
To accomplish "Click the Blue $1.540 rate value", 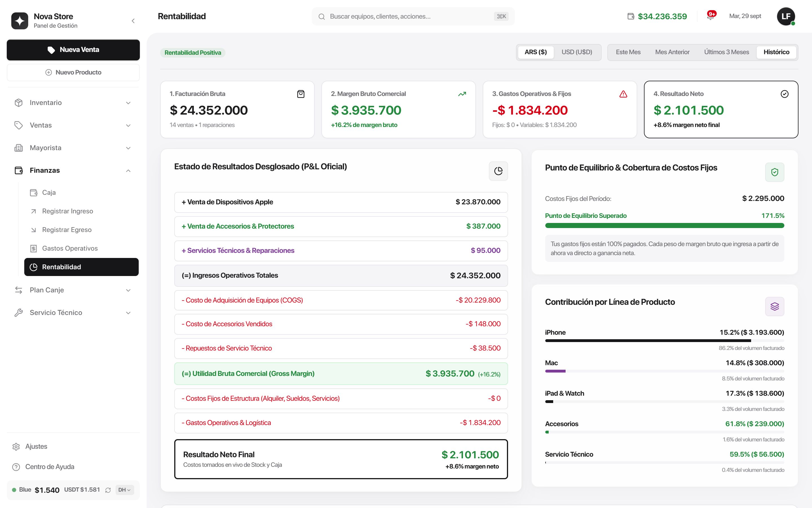I will 47,490.
